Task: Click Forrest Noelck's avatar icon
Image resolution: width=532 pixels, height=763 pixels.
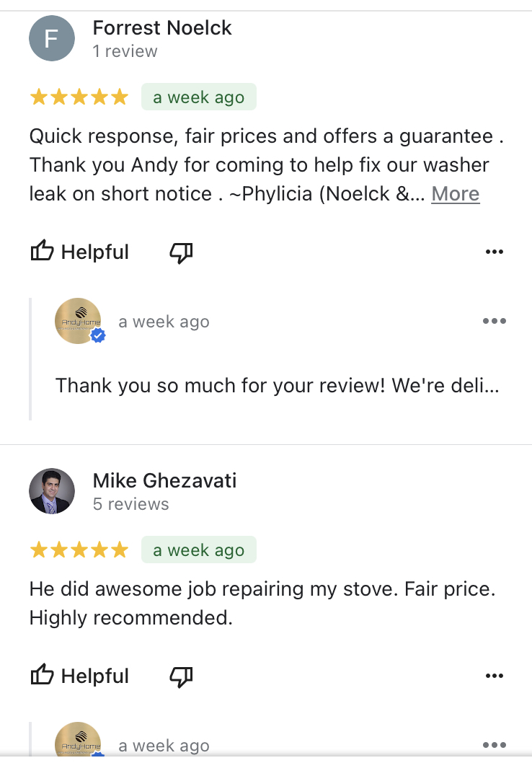Action: (x=52, y=38)
